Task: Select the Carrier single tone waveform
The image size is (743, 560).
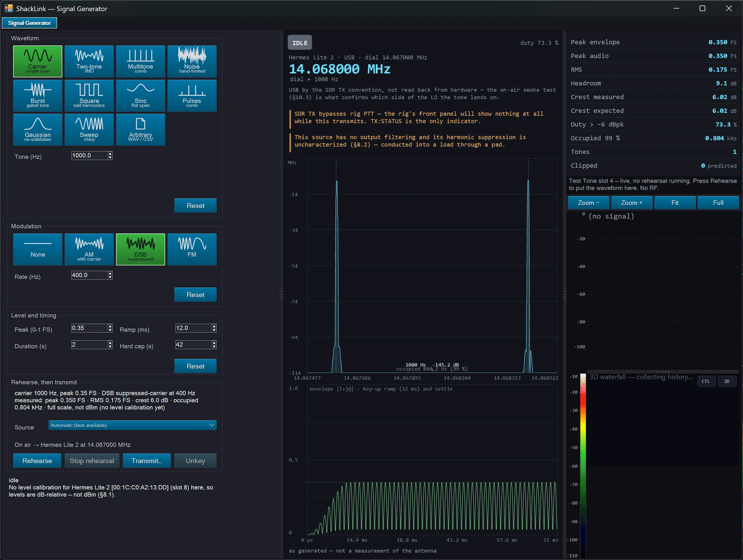Action: pos(38,62)
